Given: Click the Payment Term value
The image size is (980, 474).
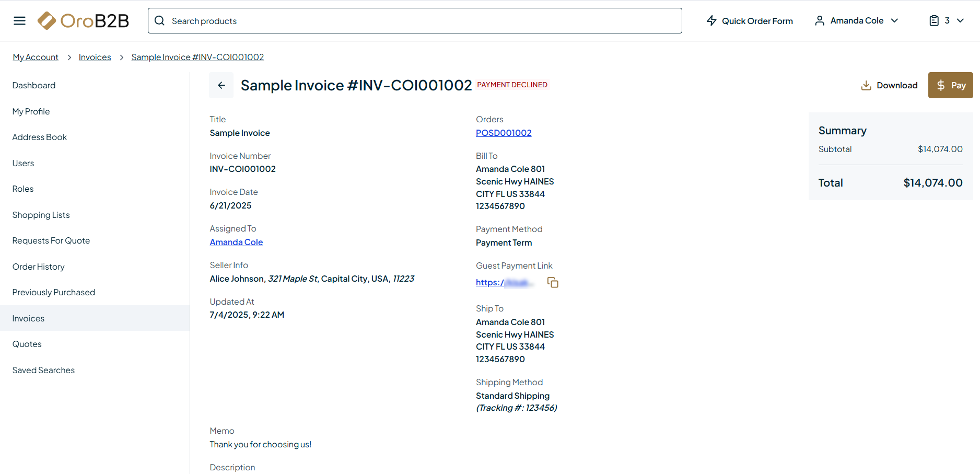Looking at the screenshot, I should tap(504, 242).
